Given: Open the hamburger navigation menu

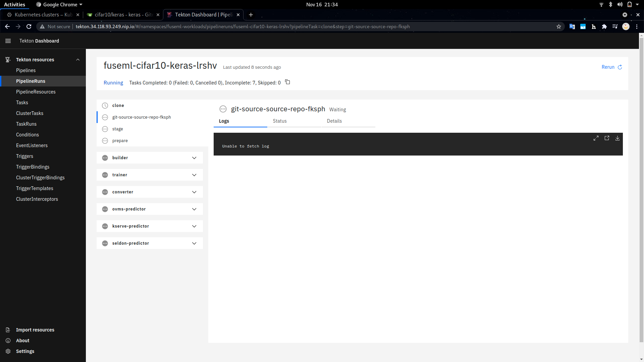Looking at the screenshot, I should click(x=8, y=41).
